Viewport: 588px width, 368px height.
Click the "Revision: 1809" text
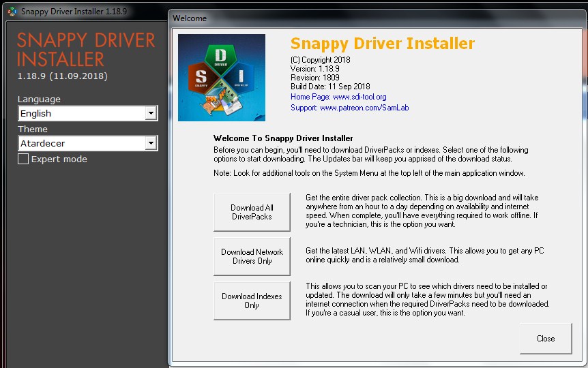point(314,78)
